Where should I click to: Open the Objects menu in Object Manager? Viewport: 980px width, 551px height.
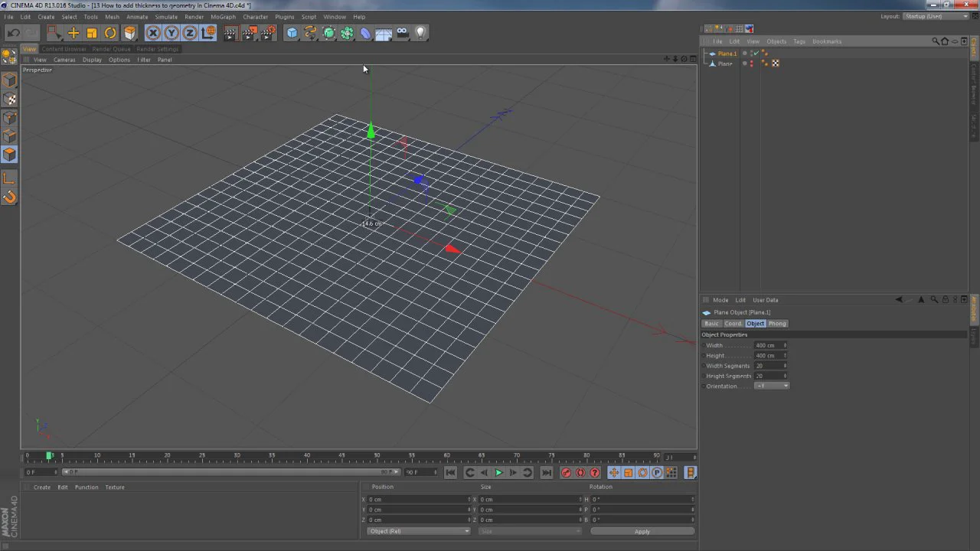[776, 41]
